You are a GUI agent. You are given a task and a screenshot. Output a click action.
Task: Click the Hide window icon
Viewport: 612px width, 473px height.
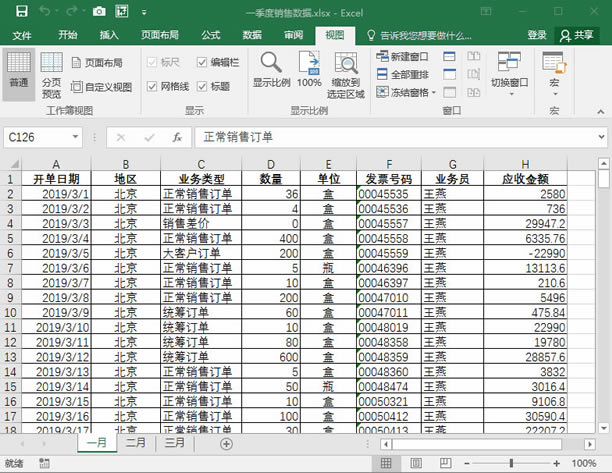click(x=449, y=74)
